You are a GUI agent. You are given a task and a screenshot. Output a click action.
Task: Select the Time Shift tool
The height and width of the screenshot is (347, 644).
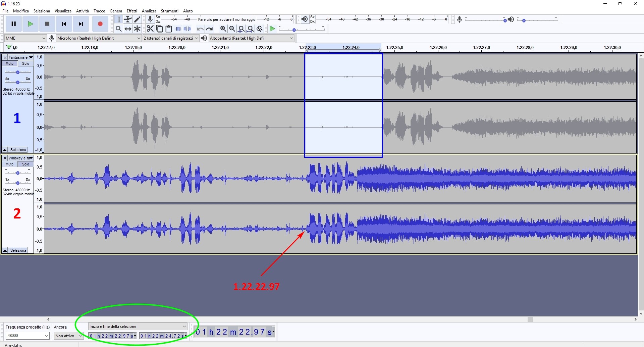point(128,29)
